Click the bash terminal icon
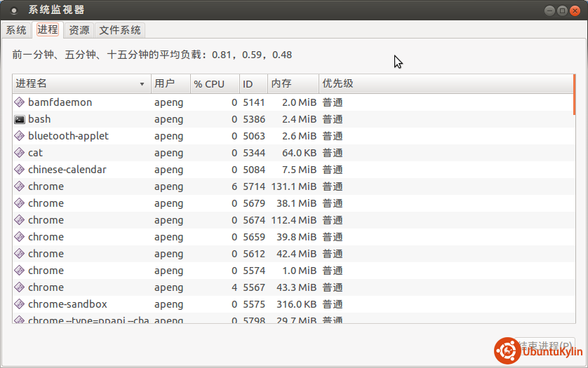 20,119
